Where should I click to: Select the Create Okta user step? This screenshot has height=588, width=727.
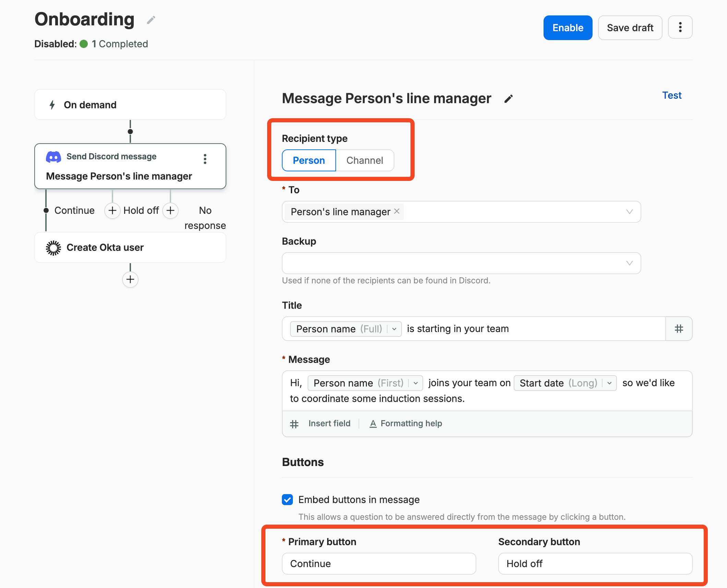(130, 247)
